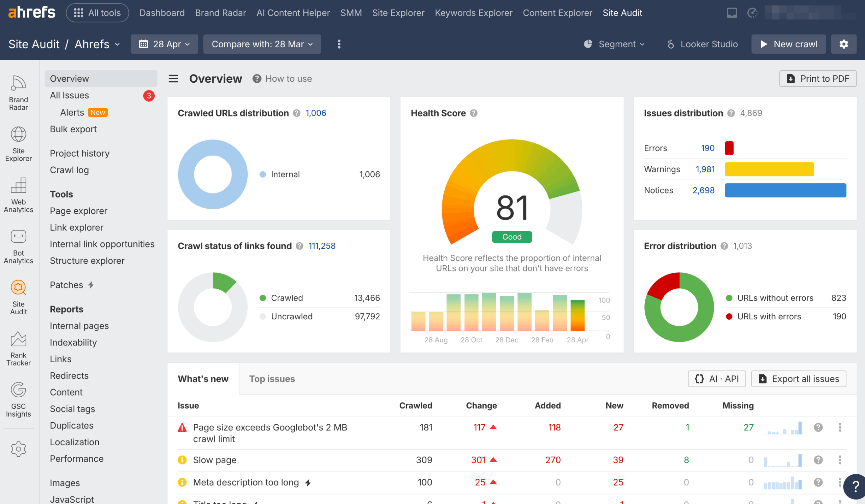Image resolution: width=865 pixels, height=504 pixels.
Task: Click the blue Notices bar
Action: (785, 190)
